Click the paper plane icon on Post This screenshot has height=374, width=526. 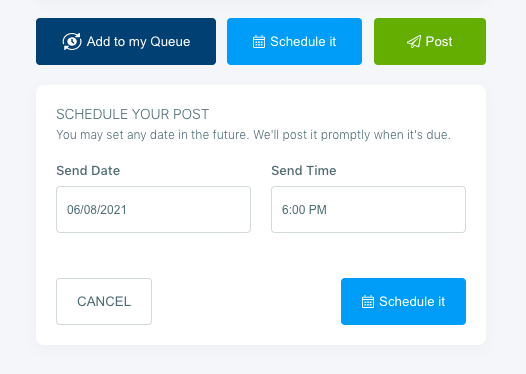click(x=414, y=42)
